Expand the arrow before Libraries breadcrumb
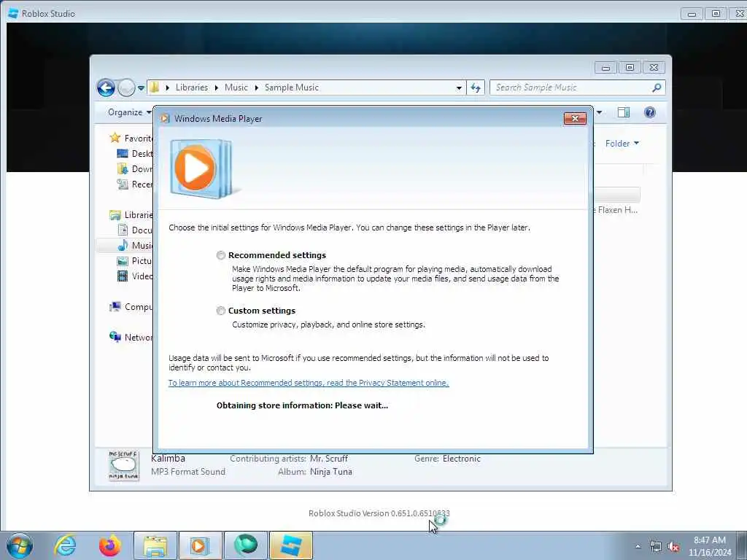 point(168,87)
